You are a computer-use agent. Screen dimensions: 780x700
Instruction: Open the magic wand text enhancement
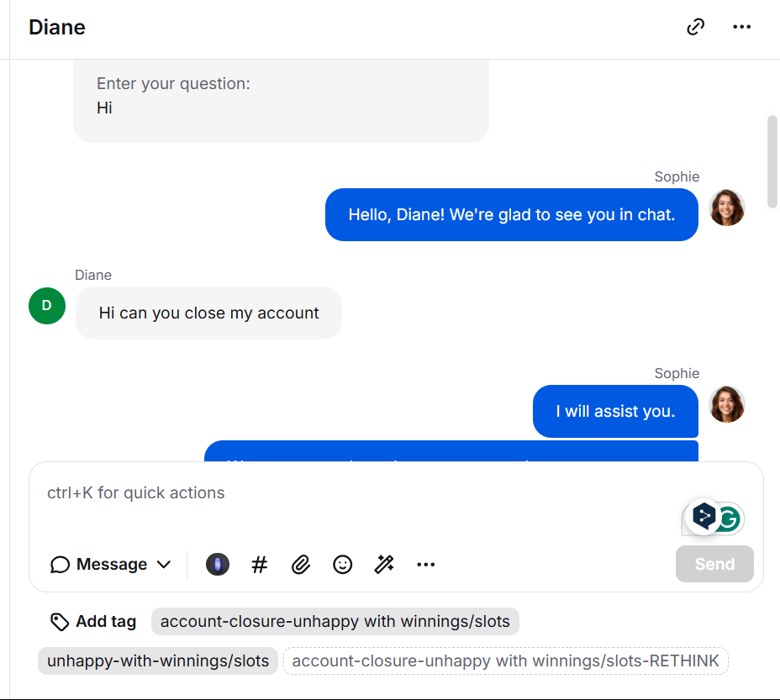tap(384, 564)
